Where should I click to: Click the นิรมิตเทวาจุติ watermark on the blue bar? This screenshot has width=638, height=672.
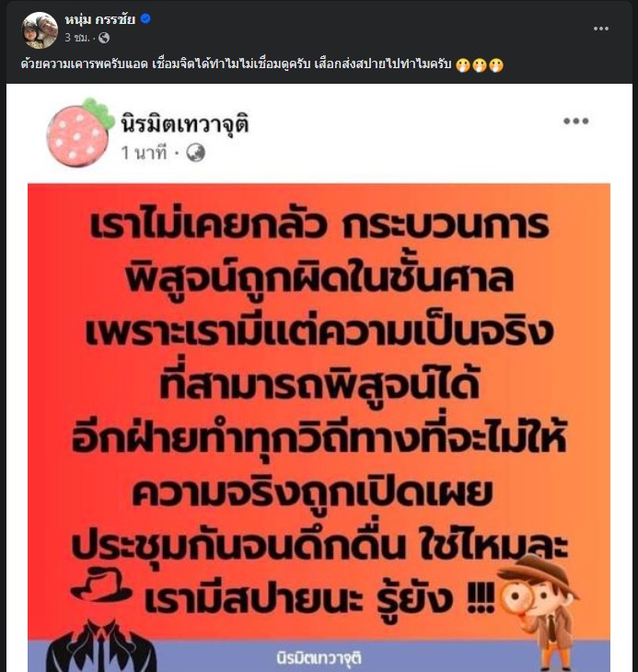coord(319,658)
